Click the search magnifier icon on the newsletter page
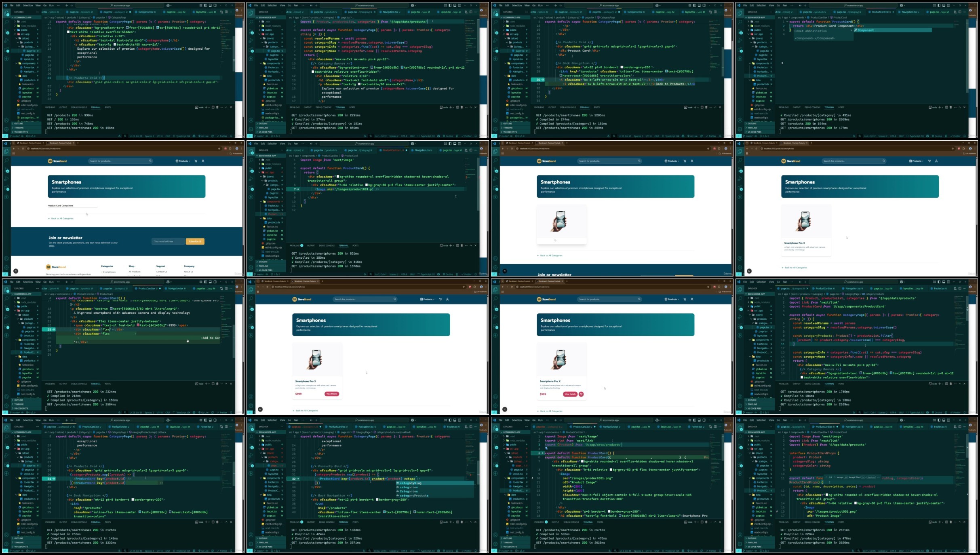The width and height of the screenshot is (980, 555). point(150,161)
